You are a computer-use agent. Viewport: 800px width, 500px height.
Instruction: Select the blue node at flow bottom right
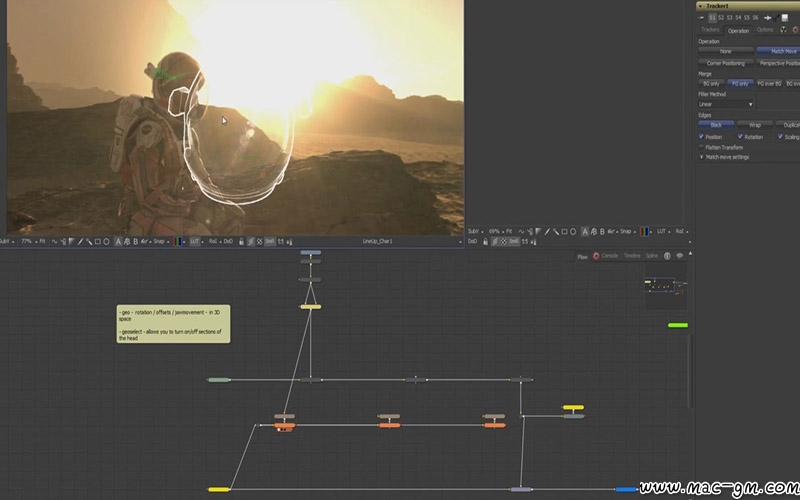pos(626,489)
